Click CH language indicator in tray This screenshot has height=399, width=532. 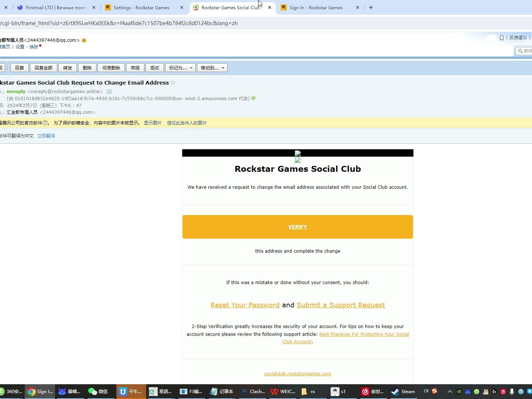click(426, 391)
